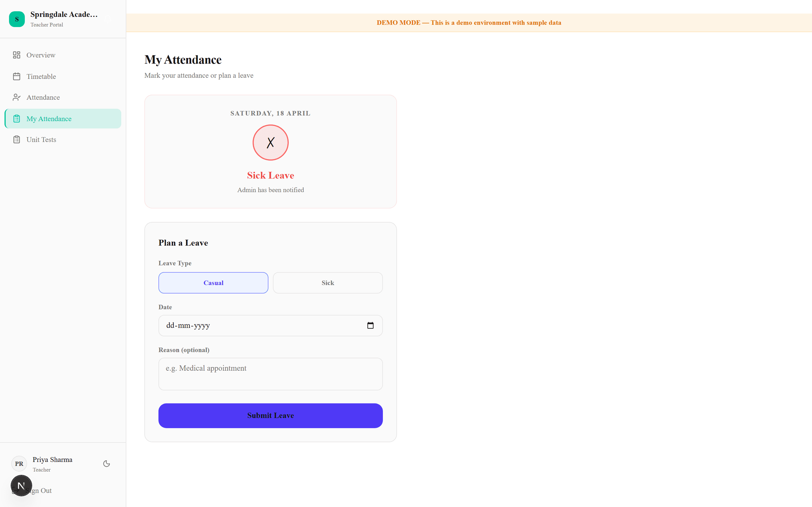Select the My Attendance clipboard icon

point(17,118)
